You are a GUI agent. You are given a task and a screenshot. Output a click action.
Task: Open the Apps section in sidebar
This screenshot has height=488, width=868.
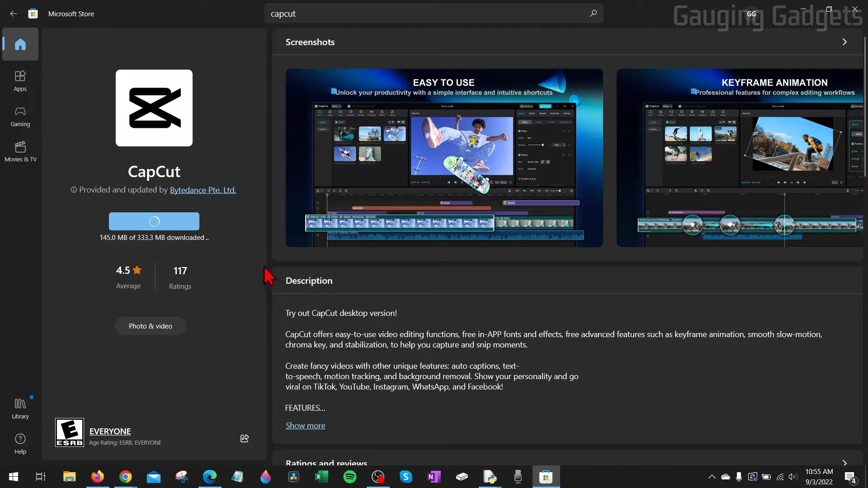[x=20, y=81]
